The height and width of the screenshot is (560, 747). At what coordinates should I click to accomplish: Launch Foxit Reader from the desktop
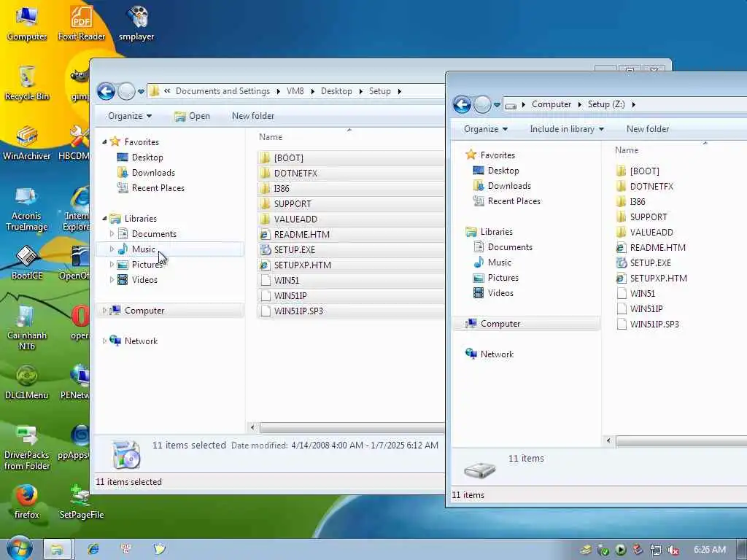(x=82, y=23)
